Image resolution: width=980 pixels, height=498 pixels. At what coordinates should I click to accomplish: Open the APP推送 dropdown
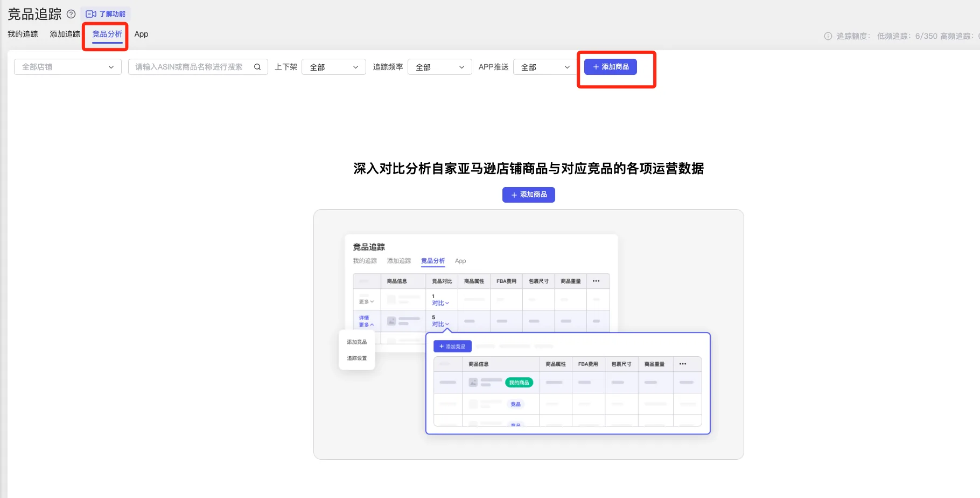545,67
